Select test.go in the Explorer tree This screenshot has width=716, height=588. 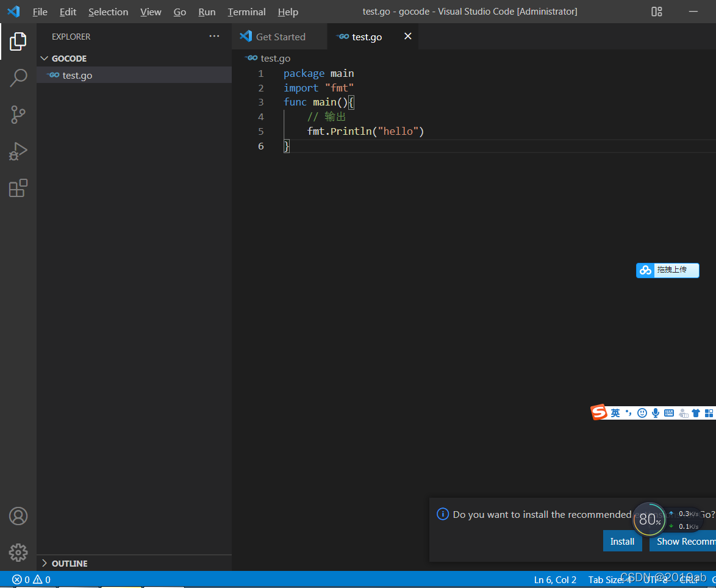point(134,75)
